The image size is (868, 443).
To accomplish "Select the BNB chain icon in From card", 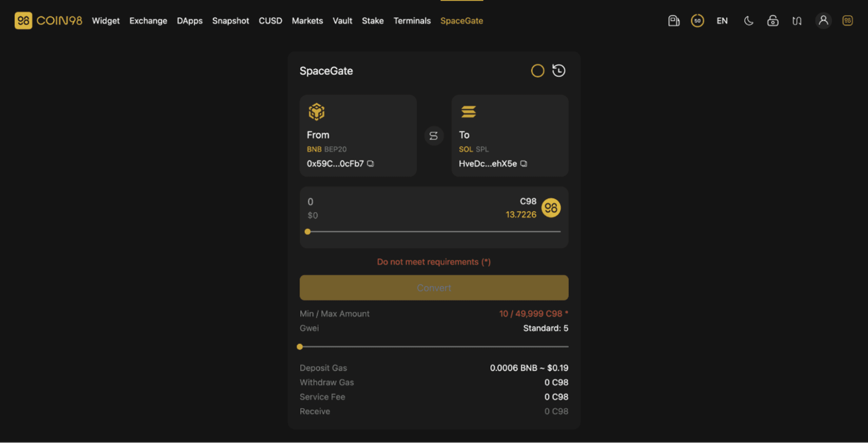I will click(316, 112).
